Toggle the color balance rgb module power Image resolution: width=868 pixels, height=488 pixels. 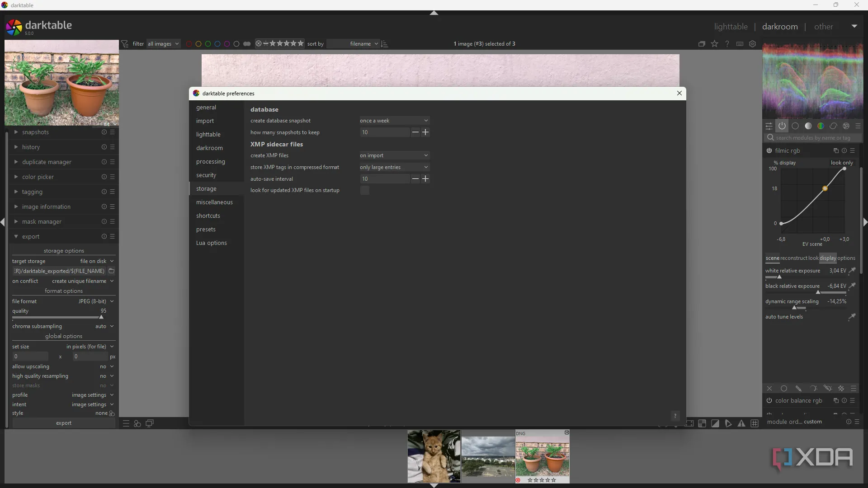point(769,401)
